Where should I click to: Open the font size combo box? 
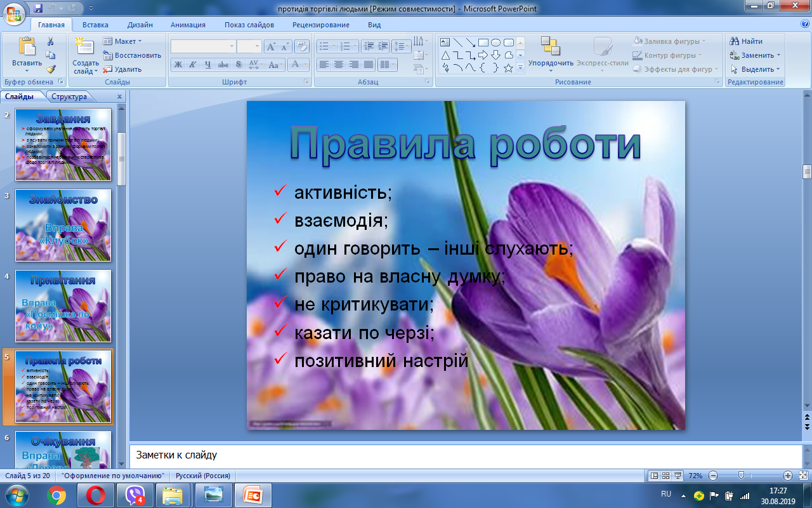(249, 46)
